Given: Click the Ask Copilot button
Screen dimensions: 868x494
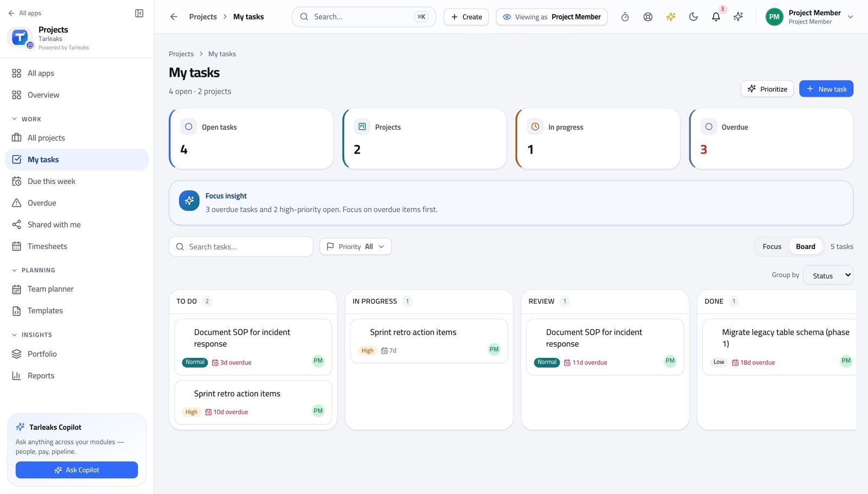Looking at the screenshot, I should tap(76, 470).
